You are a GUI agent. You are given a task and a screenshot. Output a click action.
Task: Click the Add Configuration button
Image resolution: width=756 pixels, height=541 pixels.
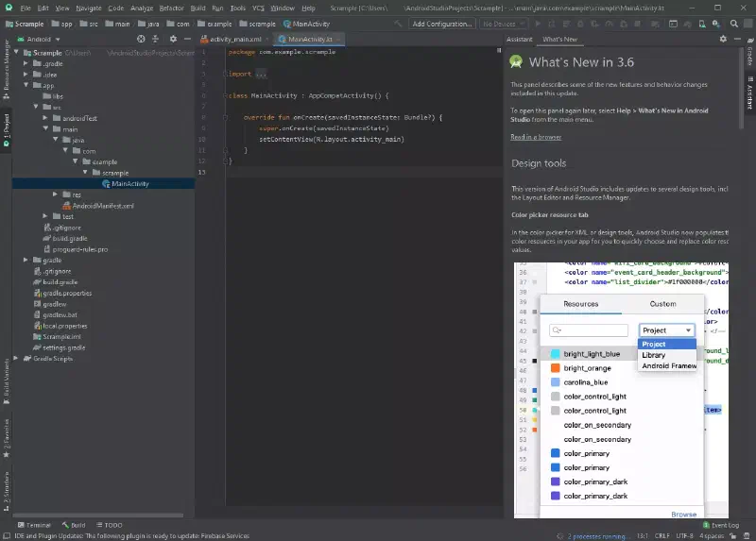(441, 24)
